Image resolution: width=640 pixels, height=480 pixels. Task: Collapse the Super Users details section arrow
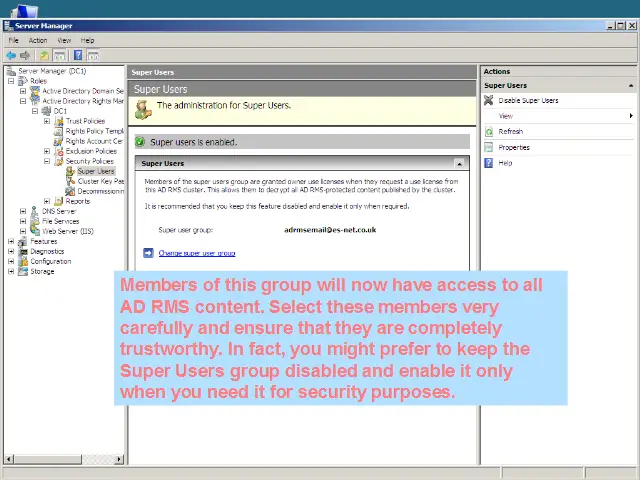pos(460,164)
